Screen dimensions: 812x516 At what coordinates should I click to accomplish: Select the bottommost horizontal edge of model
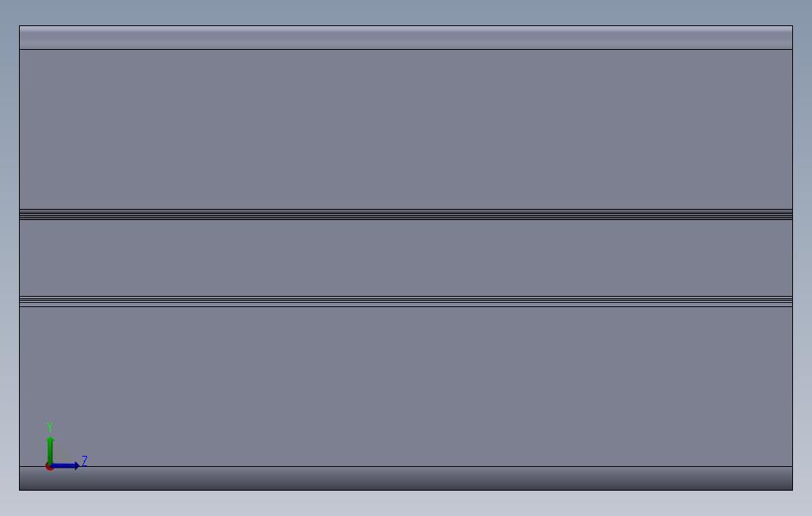point(406,490)
